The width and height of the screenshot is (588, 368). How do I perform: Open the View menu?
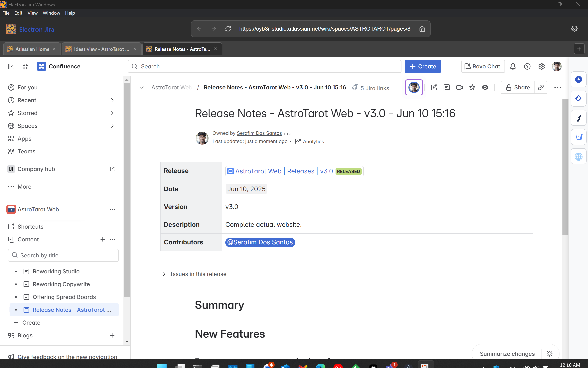coord(33,13)
